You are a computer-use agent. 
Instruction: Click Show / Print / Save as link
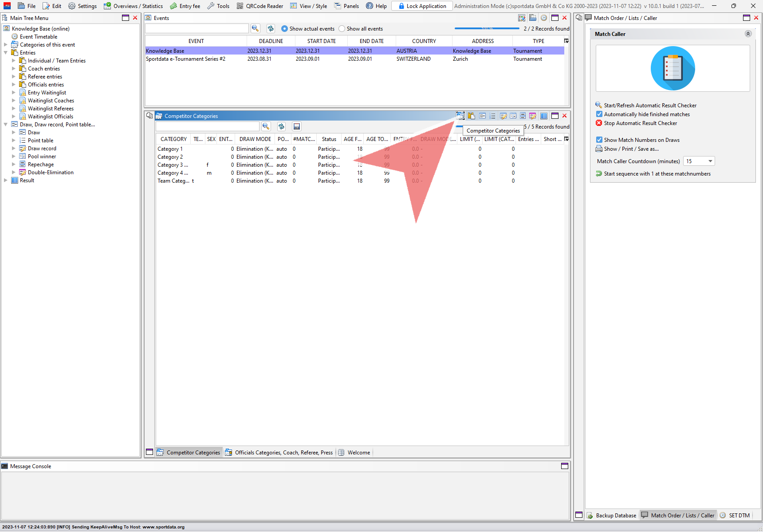pyautogui.click(x=631, y=149)
